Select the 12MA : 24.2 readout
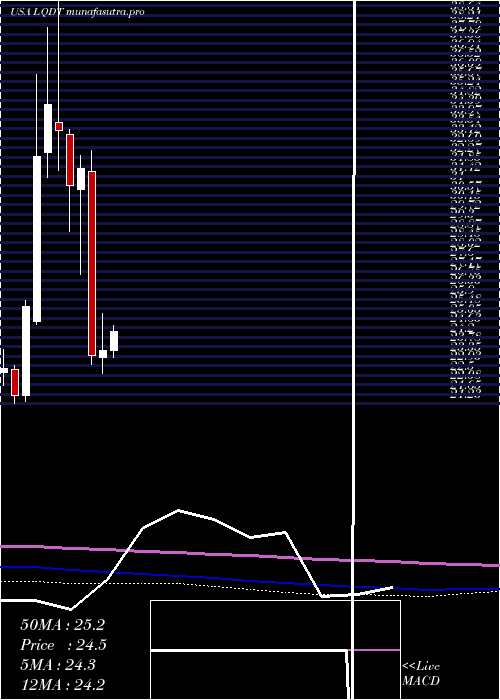500x700 pixels. pyautogui.click(x=62, y=685)
